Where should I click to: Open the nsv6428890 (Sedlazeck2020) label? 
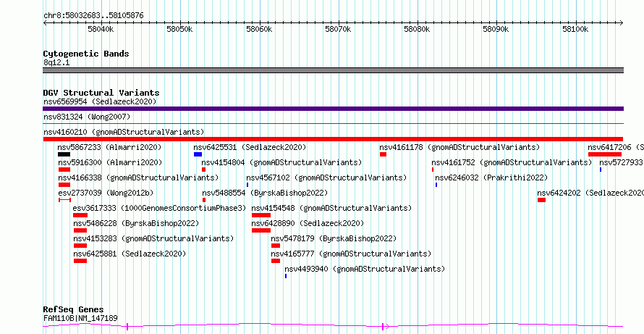pos(308,223)
